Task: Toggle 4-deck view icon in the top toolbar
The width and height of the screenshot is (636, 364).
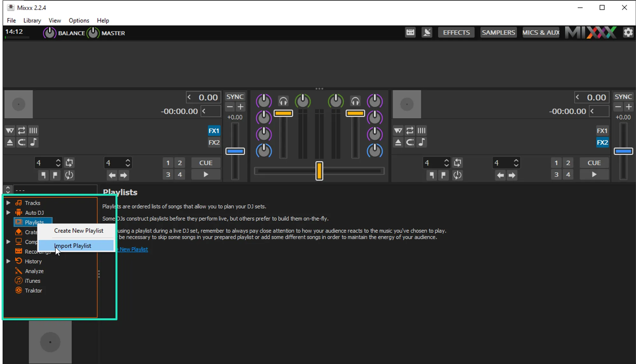Action: tap(410, 32)
